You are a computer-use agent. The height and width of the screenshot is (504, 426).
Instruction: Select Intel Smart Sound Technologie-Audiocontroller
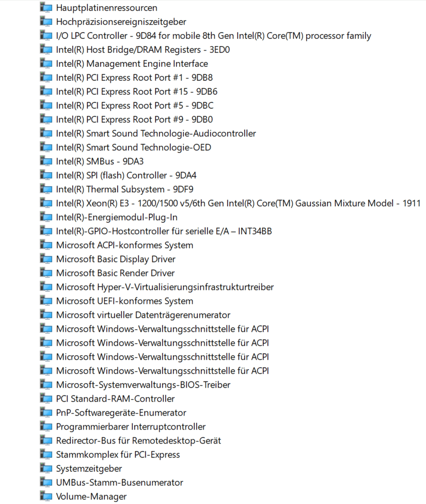(x=156, y=133)
